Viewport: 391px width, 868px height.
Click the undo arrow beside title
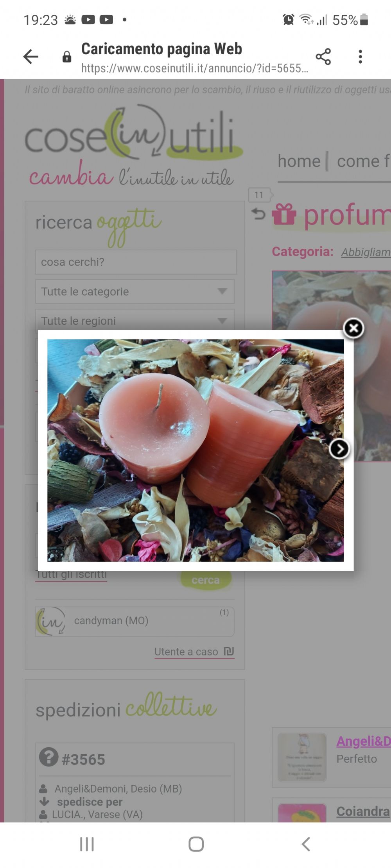click(x=258, y=214)
